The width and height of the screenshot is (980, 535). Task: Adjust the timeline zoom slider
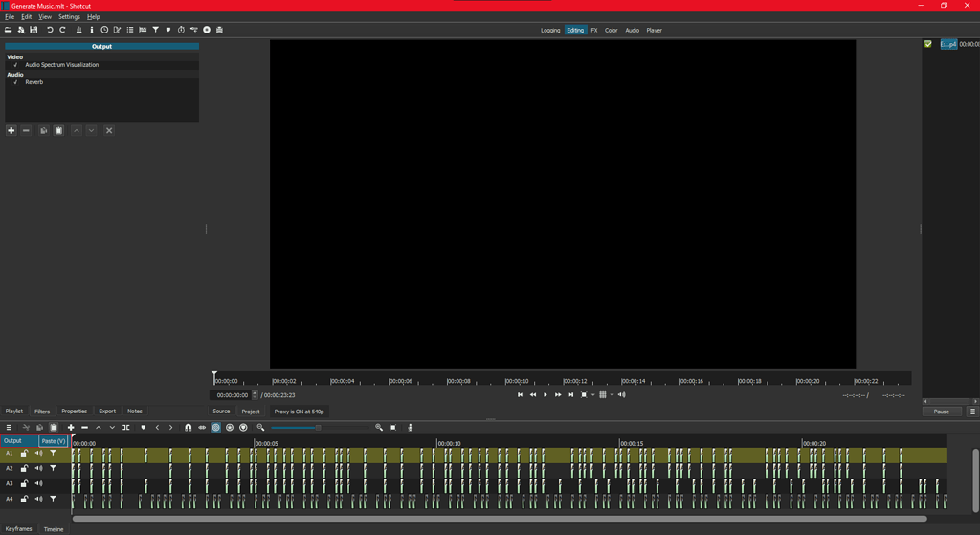[319, 428]
